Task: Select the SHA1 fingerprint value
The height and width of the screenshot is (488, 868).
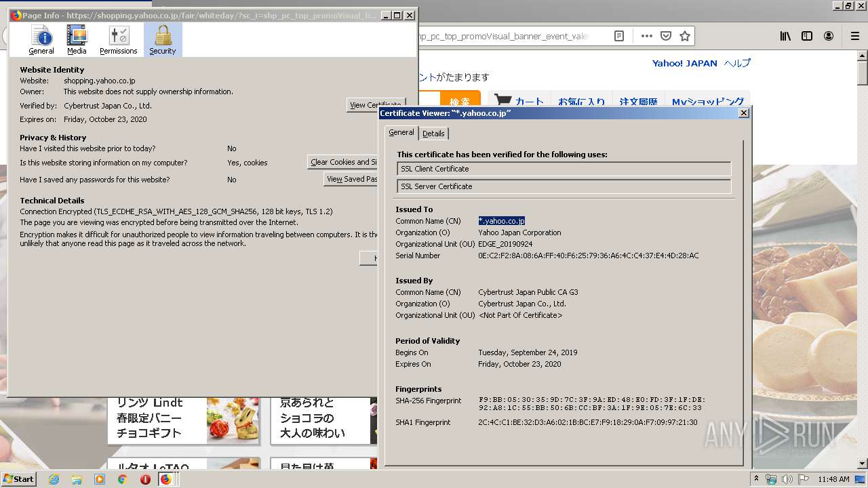Action: point(587,422)
